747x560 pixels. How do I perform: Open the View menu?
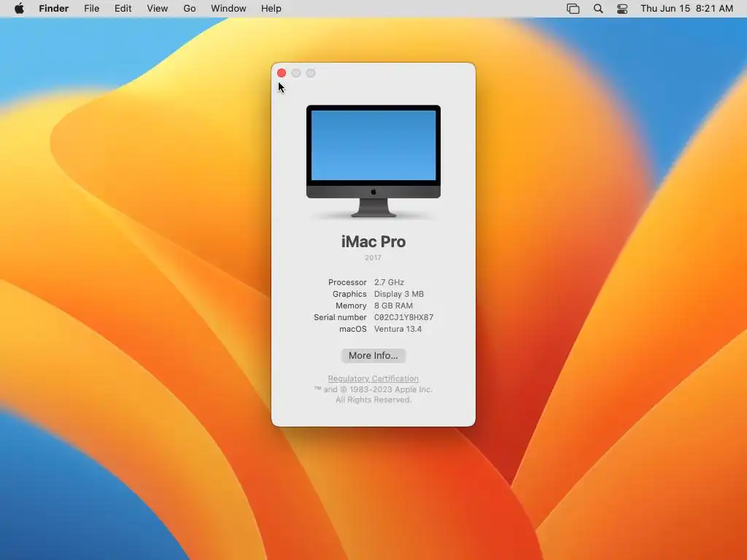(158, 9)
